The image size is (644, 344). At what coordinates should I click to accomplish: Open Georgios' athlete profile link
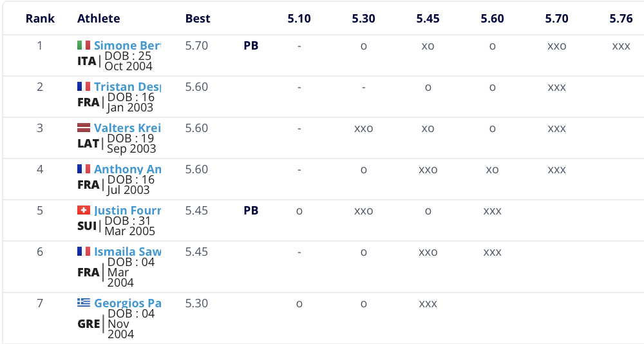click(127, 303)
